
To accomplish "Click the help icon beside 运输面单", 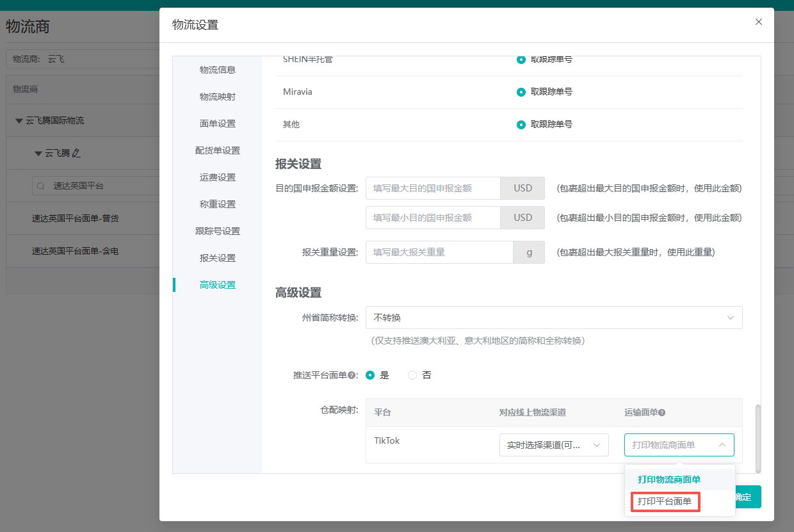I will 662,413.
